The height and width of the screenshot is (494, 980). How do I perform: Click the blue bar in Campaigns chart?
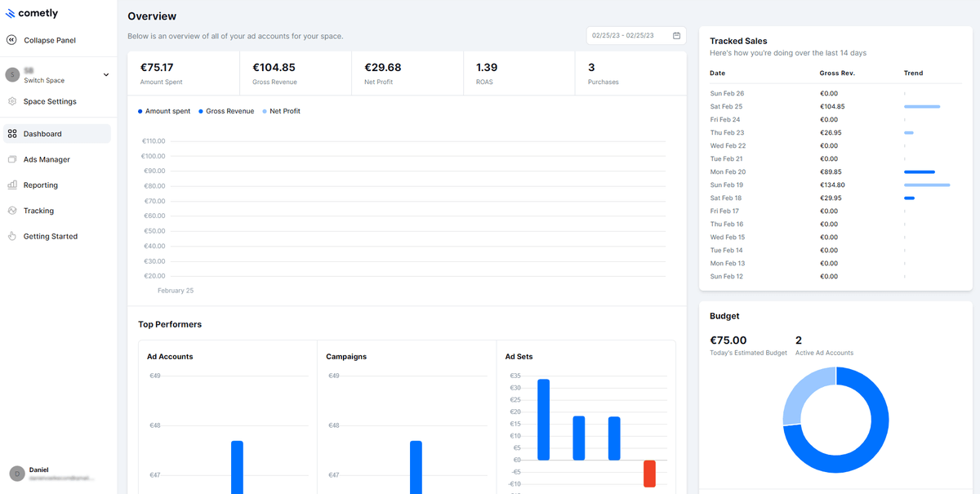[416, 467]
